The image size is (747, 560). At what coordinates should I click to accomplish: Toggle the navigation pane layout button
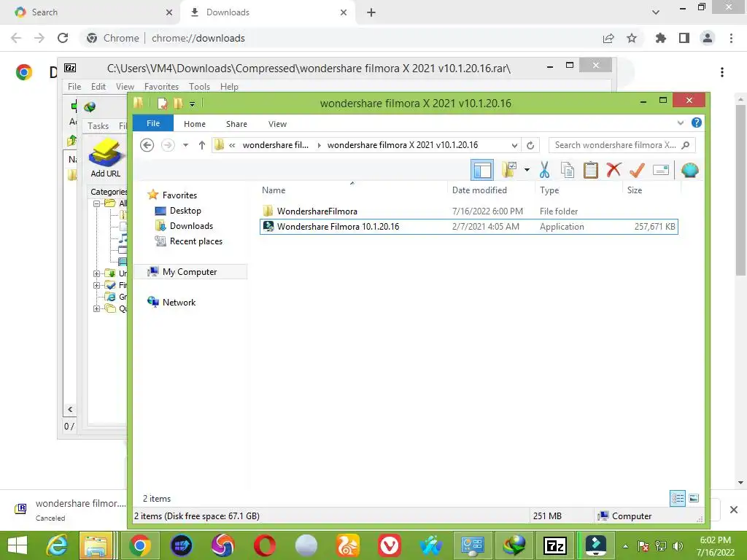point(481,170)
